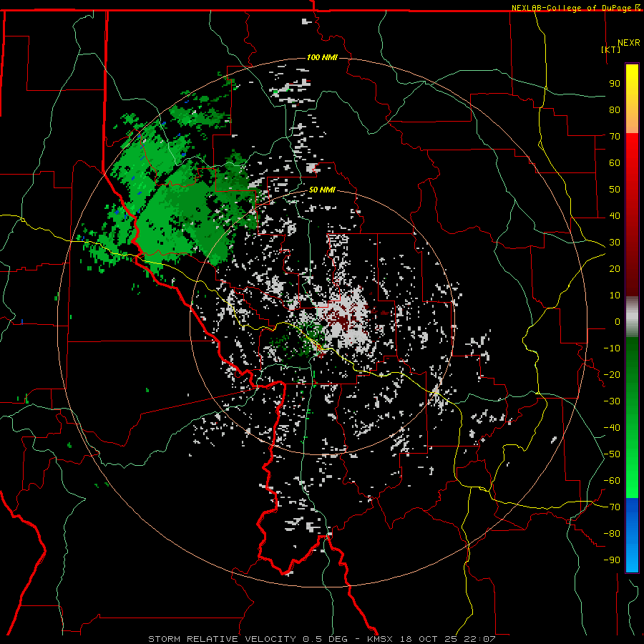Screen dimensions: 644x644
Task: Click the NEXR label above the scale
Action: [x=628, y=42]
